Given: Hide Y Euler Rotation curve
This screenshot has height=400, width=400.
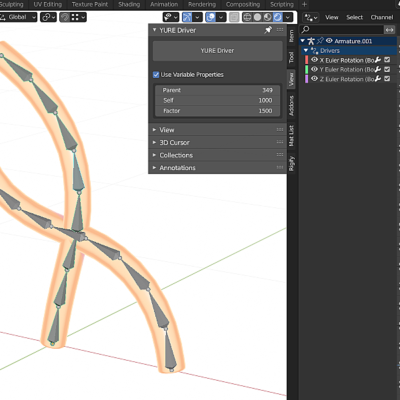Looking at the screenshot, I should pos(314,69).
